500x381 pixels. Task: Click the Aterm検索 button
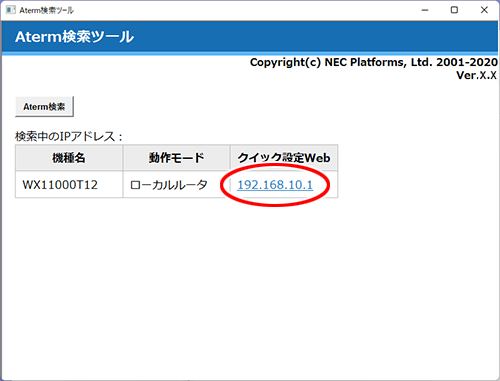point(44,107)
